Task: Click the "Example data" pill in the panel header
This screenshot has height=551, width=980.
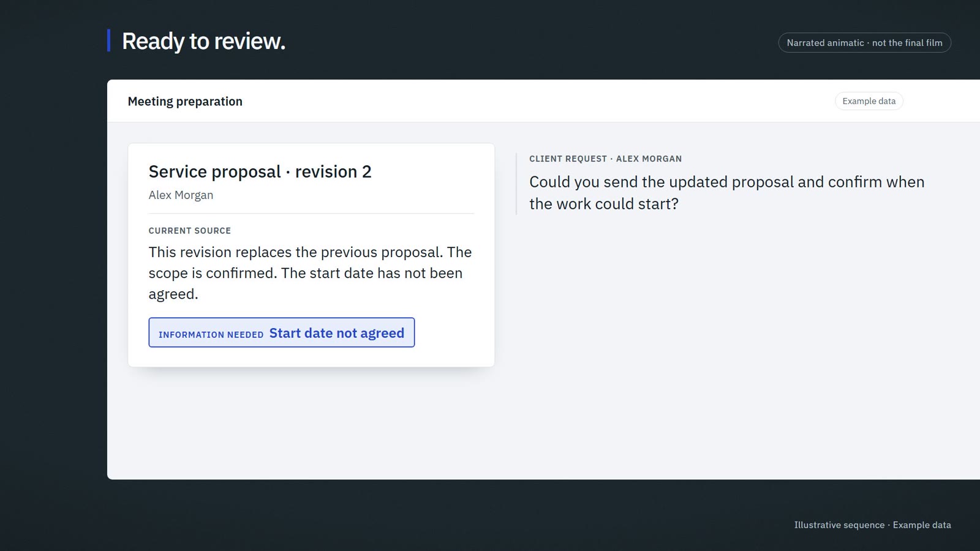Action: tap(869, 101)
